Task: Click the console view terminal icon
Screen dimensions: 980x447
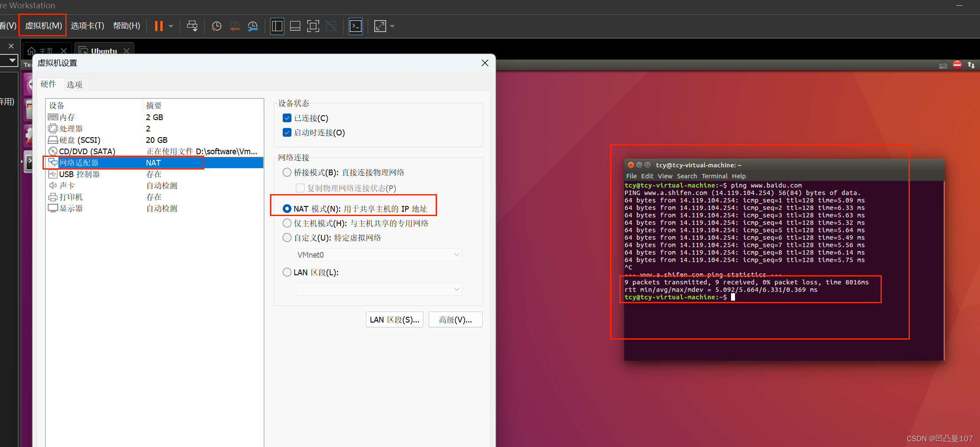Action: [355, 26]
